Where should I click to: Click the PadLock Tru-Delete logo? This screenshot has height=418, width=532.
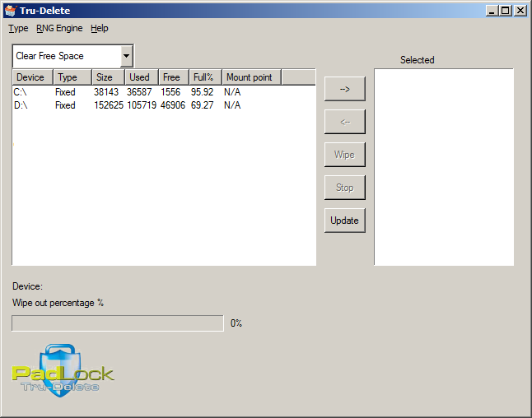[63, 371]
